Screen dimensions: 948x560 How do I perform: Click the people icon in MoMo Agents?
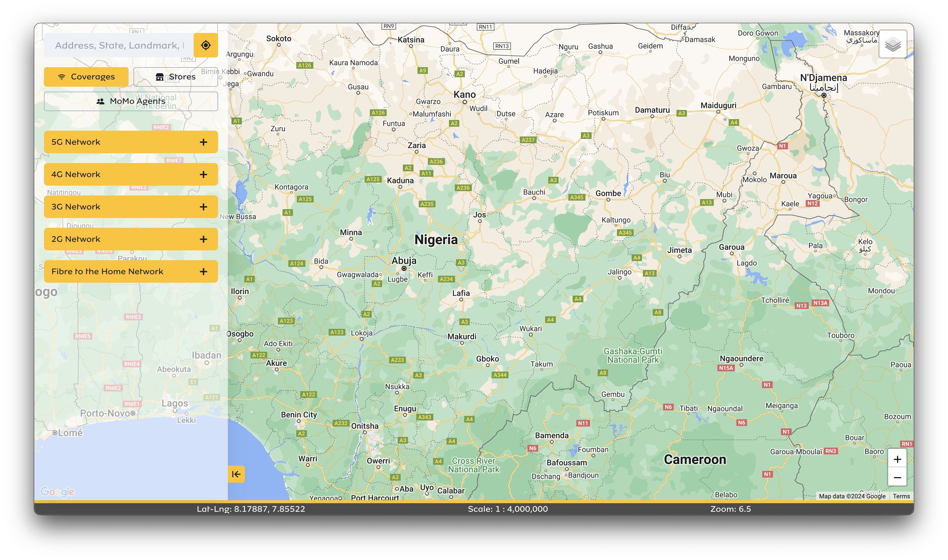pos(100,101)
